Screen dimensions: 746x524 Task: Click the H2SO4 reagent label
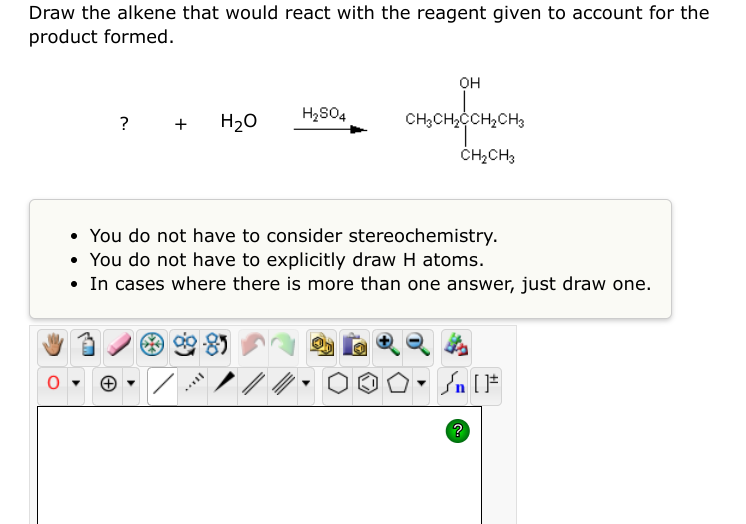click(324, 114)
